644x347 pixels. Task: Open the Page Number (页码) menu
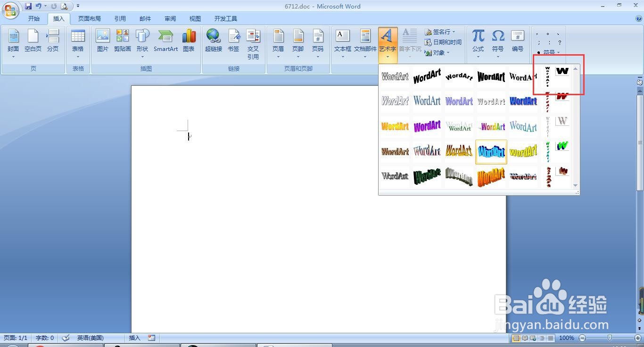point(318,44)
